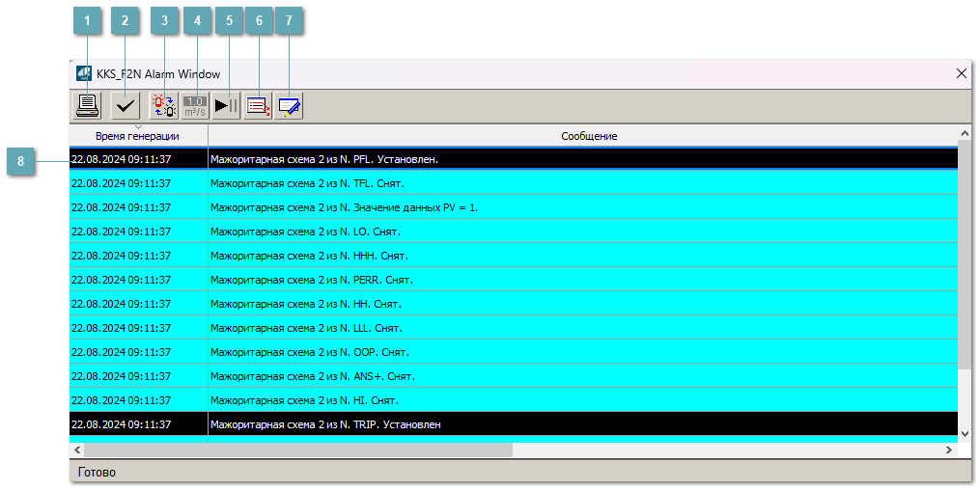Click the Print alarms icon
The image size is (980, 490).
point(88,105)
